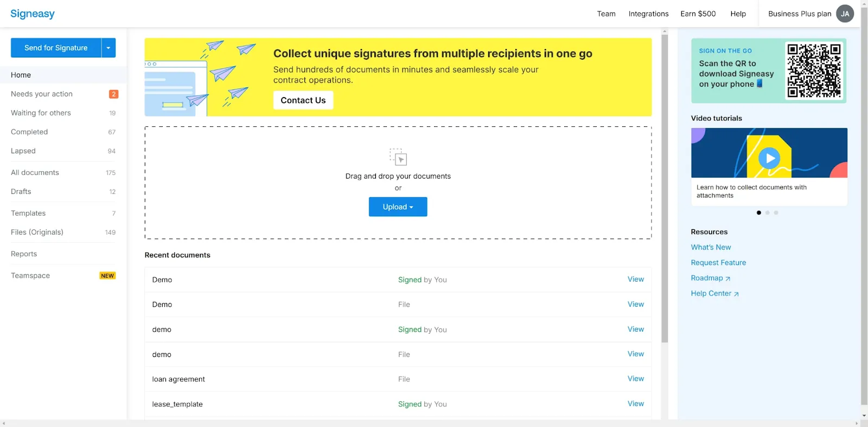Open Needs your action list
Image resolution: width=868 pixels, height=427 pixels.
coord(63,94)
